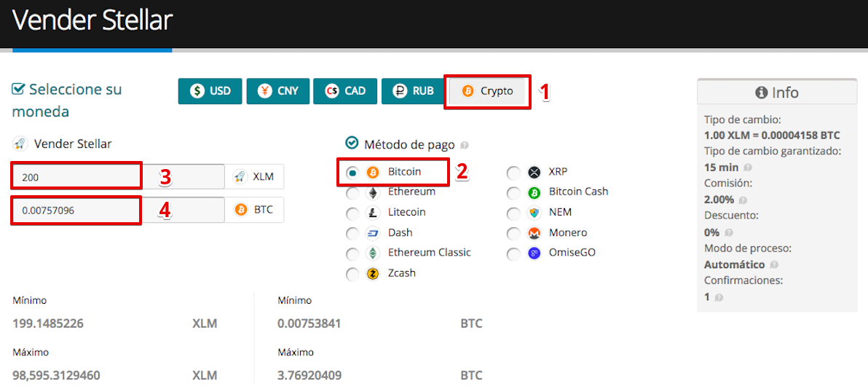The image size is (868, 389).
Task: Select the CNY currency button
Action: 278,91
